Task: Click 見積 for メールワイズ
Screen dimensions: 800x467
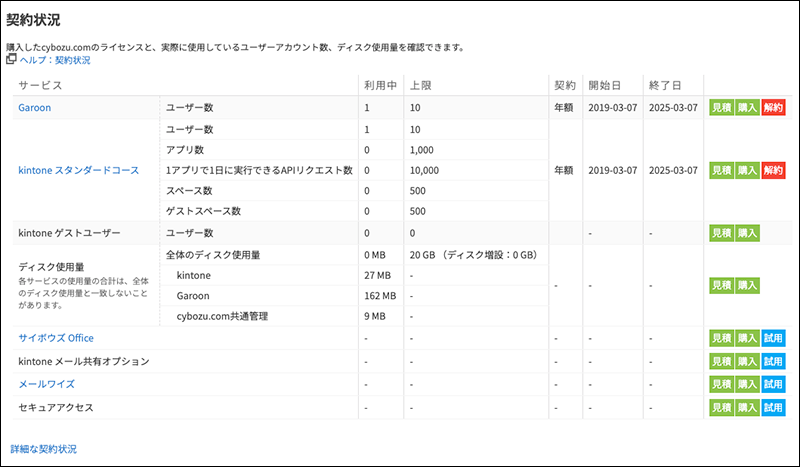Action: click(x=721, y=384)
